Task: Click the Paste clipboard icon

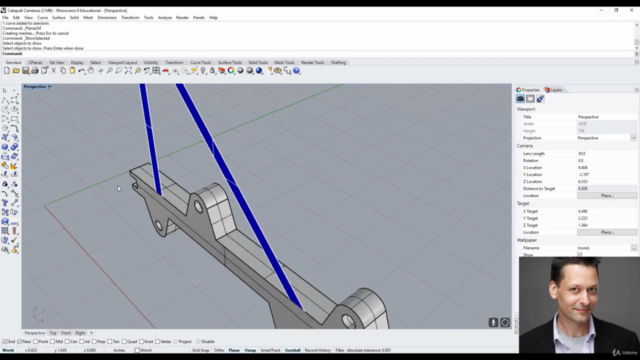Action: [x=72, y=71]
